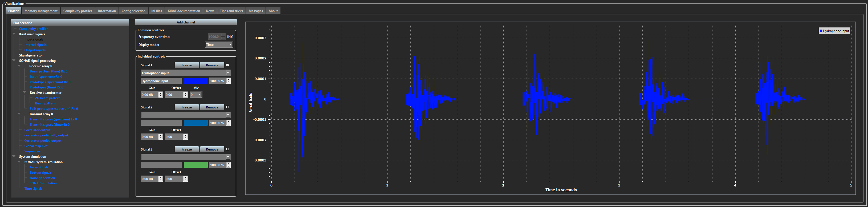Open the About tab
The width and height of the screenshot is (868, 207).
[273, 11]
